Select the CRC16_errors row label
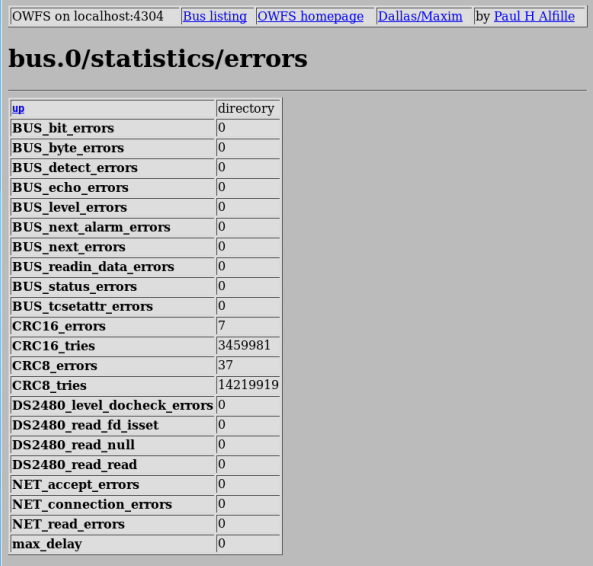The width and height of the screenshot is (593, 566). pos(59,326)
